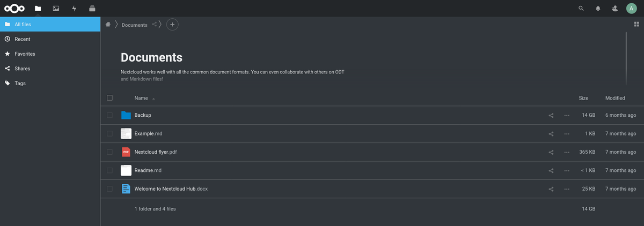This screenshot has height=226, width=644.
Task: Share the Readme.md file
Action: pos(551,170)
